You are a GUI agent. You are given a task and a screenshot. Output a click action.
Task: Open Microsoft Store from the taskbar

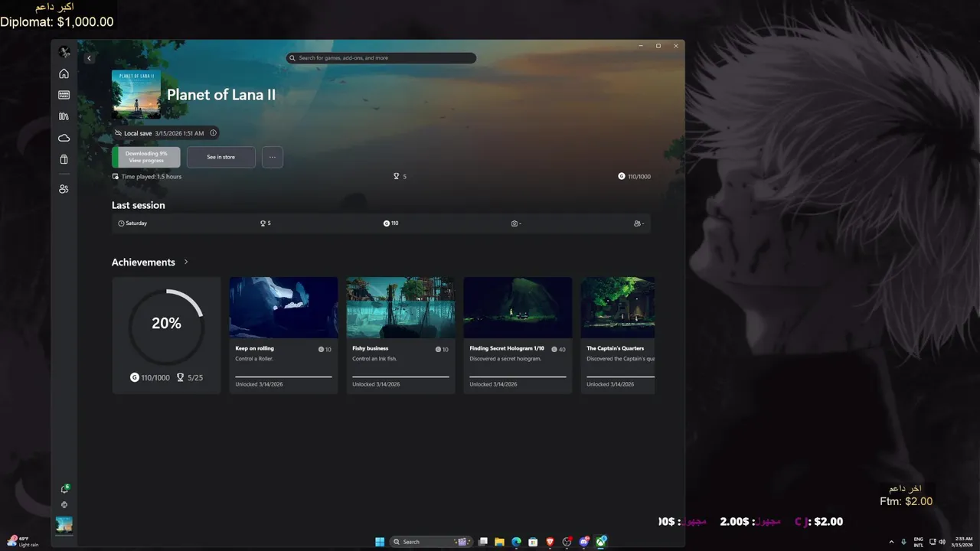533,542
